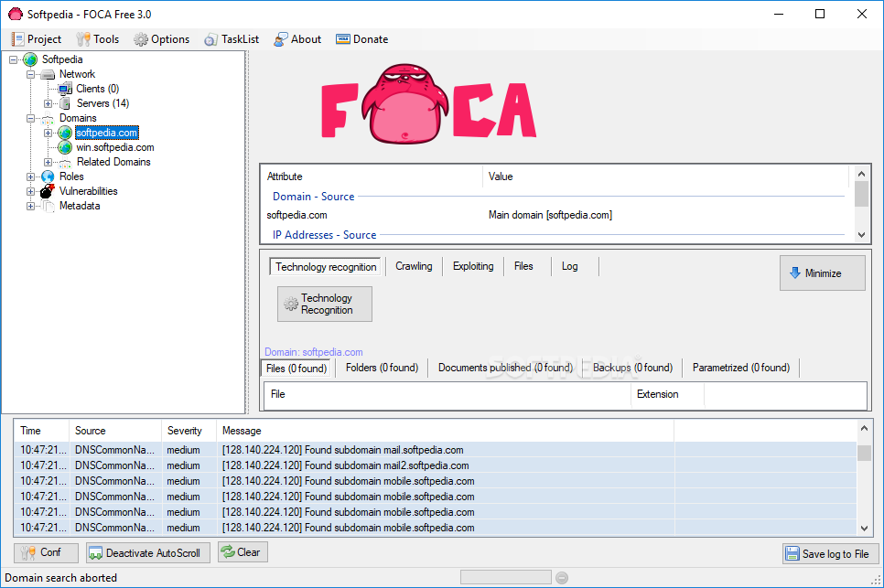Image resolution: width=884 pixels, height=588 pixels.
Task: Open the Options menu
Action: (x=162, y=39)
